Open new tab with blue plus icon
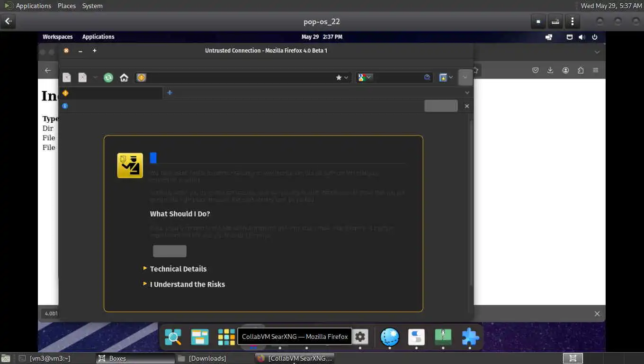 point(170,92)
